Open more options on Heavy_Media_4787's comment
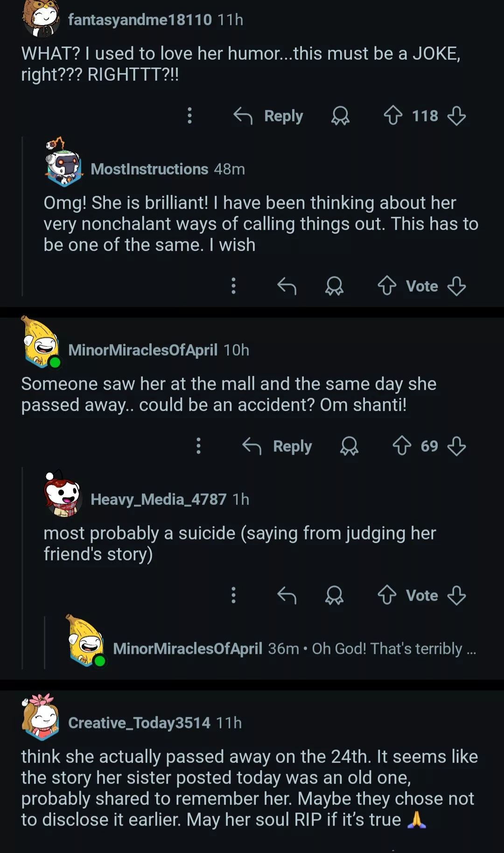 (x=234, y=595)
